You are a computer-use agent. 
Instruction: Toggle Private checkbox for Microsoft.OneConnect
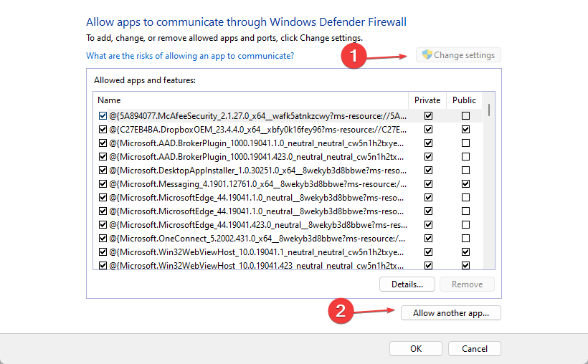[429, 239]
